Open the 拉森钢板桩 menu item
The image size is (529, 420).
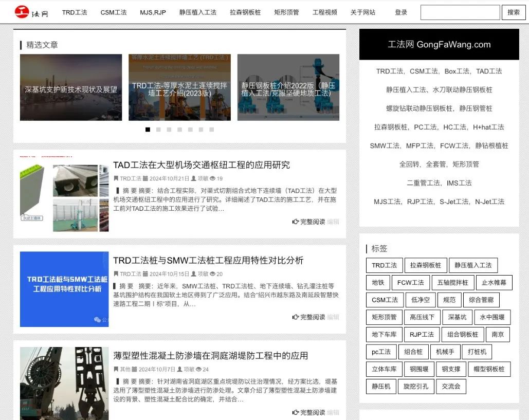coord(245,12)
